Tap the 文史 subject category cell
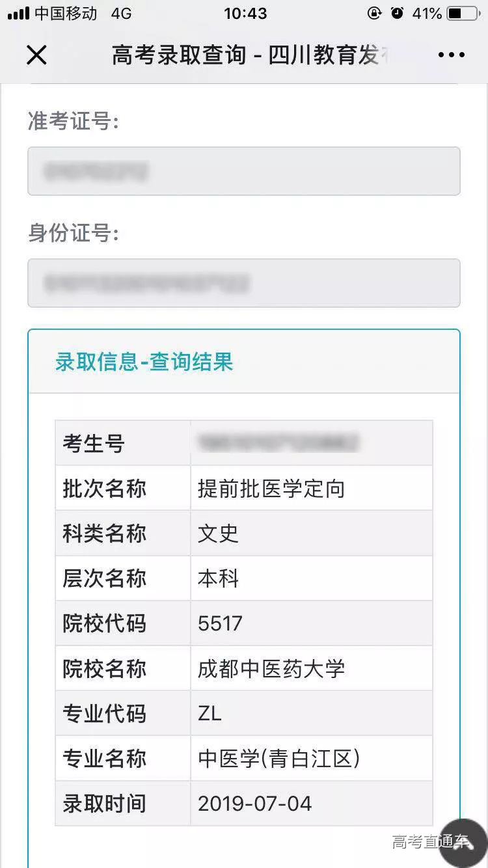488x868 pixels. pyautogui.click(x=311, y=534)
